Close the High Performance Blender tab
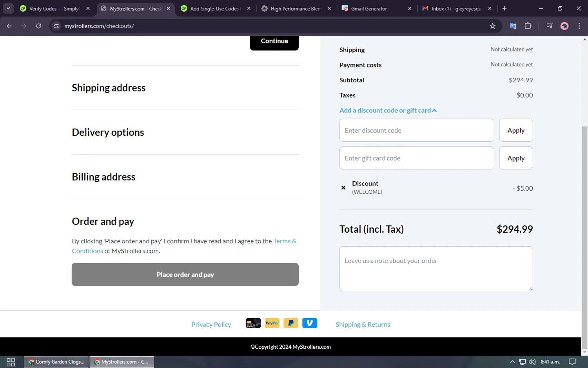Screen dimensions: 588x368 click(x=329, y=8)
